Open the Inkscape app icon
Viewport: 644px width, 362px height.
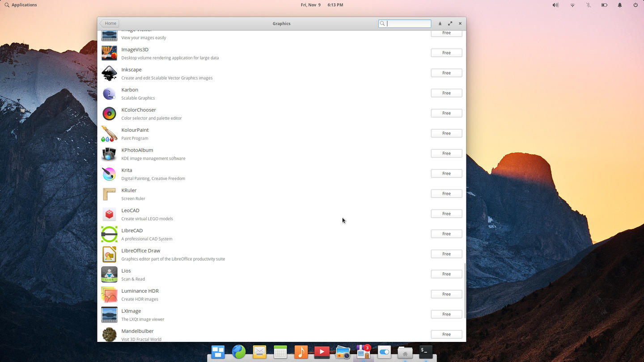pyautogui.click(x=109, y=73)
